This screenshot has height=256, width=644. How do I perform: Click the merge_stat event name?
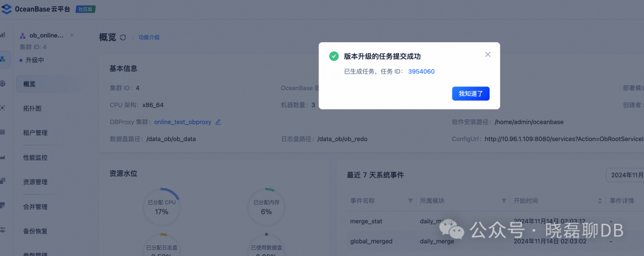366,221
